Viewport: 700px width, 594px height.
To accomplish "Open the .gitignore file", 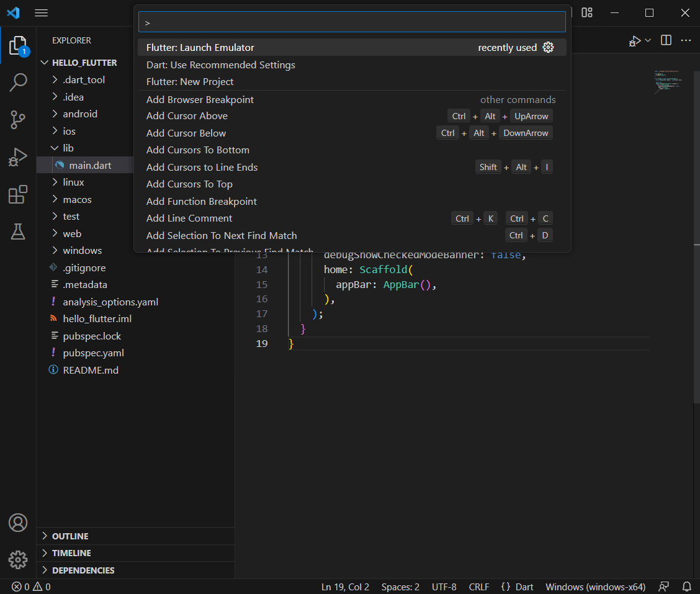I will pos(135,268).
